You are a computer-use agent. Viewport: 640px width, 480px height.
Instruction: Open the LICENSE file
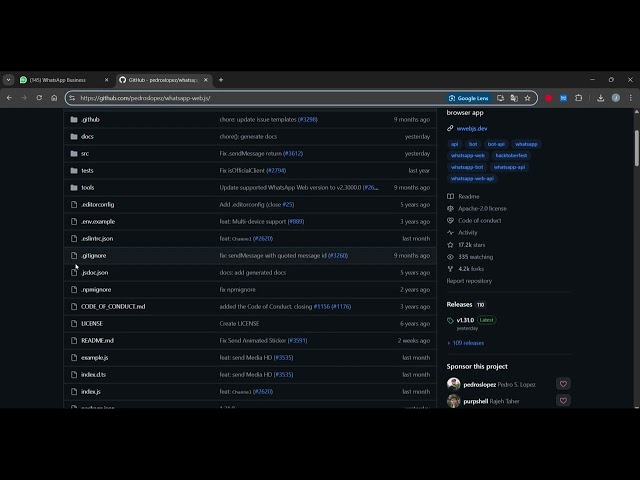[92, 324]
